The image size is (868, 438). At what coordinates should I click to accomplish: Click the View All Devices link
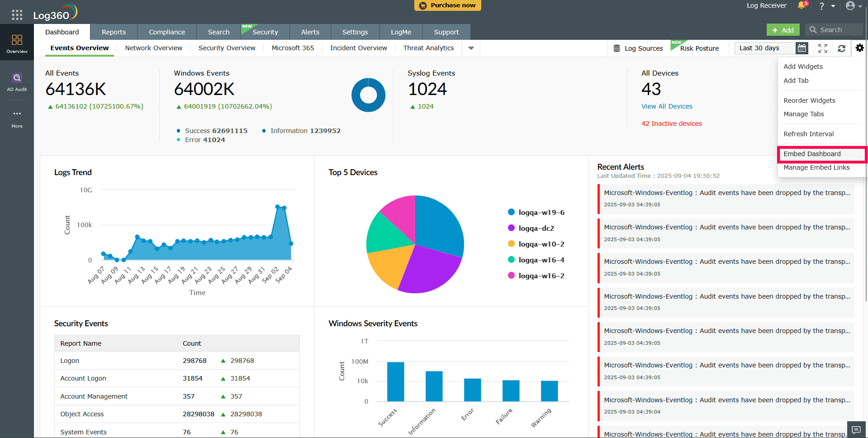pos(667,106)
